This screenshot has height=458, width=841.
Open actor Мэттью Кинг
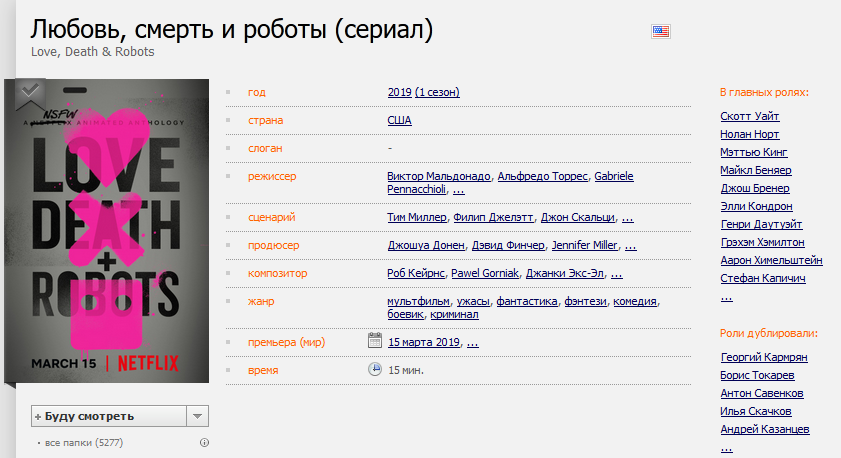tap(754, 152)
